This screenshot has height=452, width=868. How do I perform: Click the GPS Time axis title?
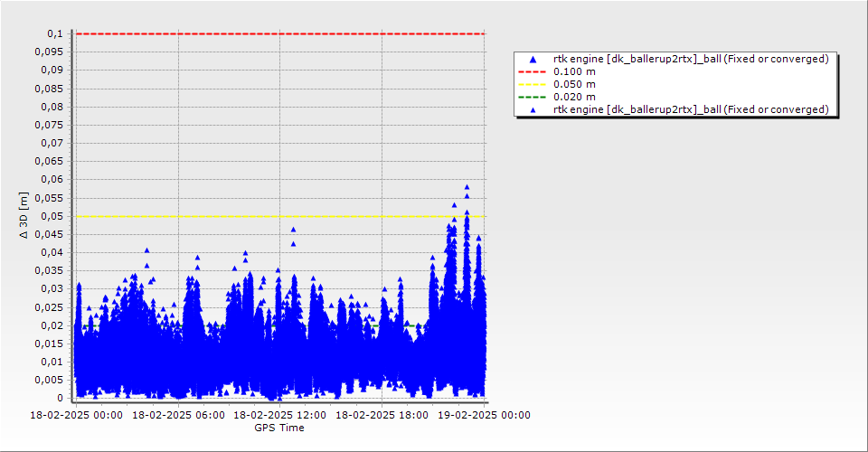coord(279,428)
